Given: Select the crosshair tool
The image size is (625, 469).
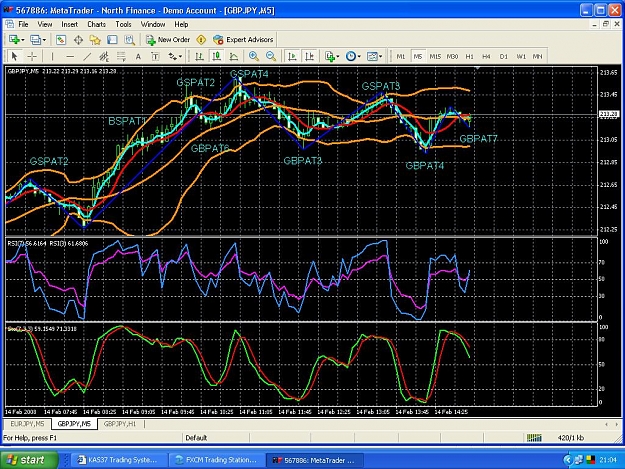Looking at the screenshot, I should click(32, 56).
